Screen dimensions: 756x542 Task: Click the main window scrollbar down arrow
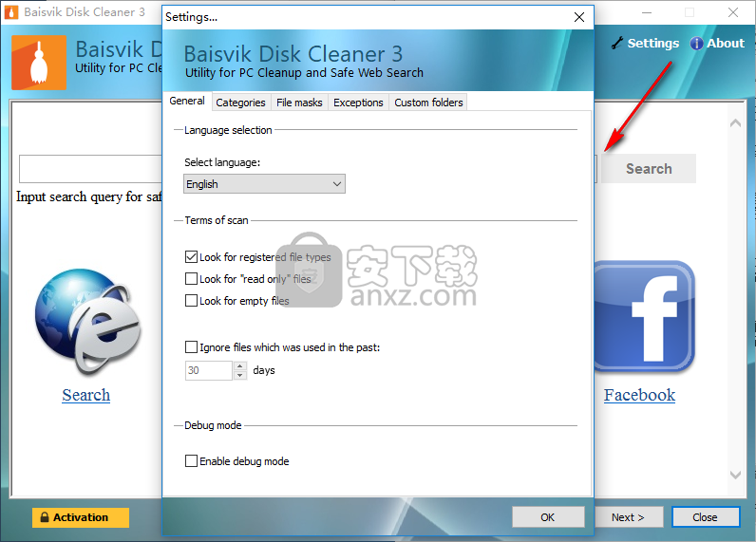click(736, 475)
